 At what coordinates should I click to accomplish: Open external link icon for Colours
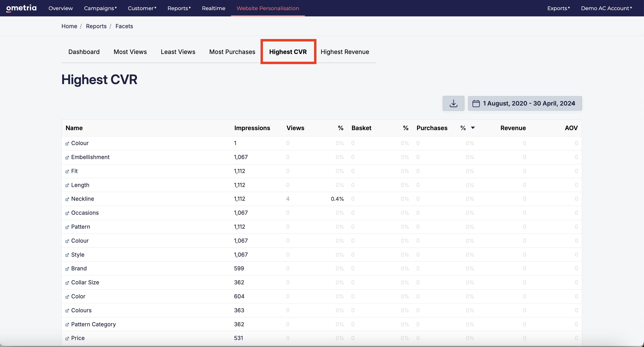coord(67,311)
